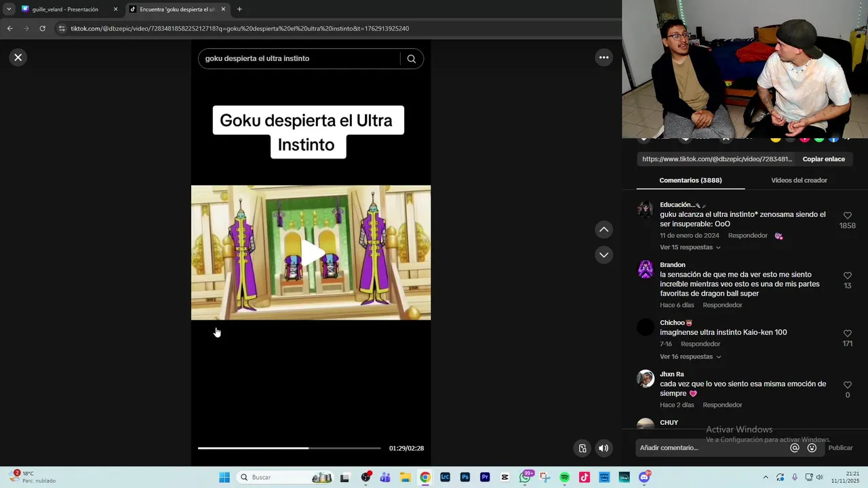Like Brandon's comment heart icon
868x488 pixels.
tap(847, 276)
